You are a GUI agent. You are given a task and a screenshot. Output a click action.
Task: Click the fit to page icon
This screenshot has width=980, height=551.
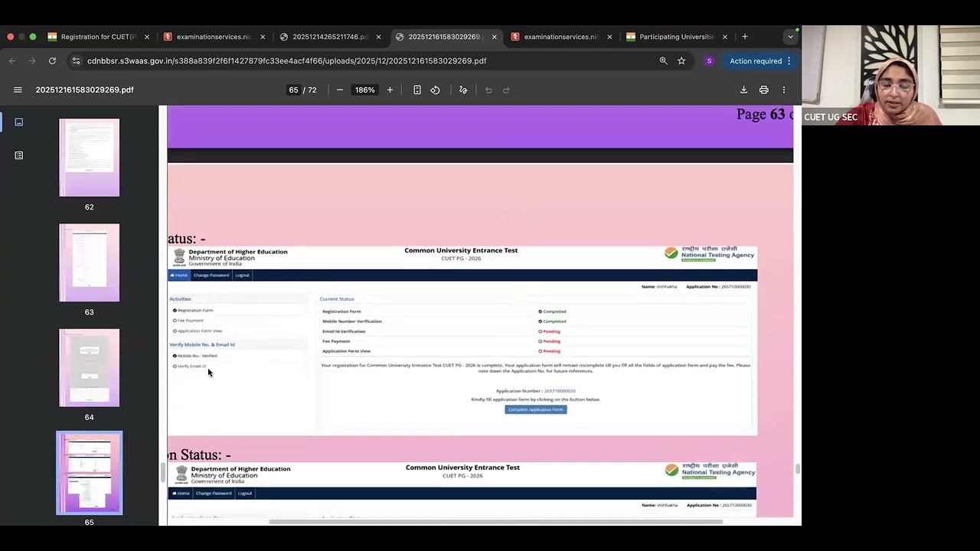click(417, 90)
